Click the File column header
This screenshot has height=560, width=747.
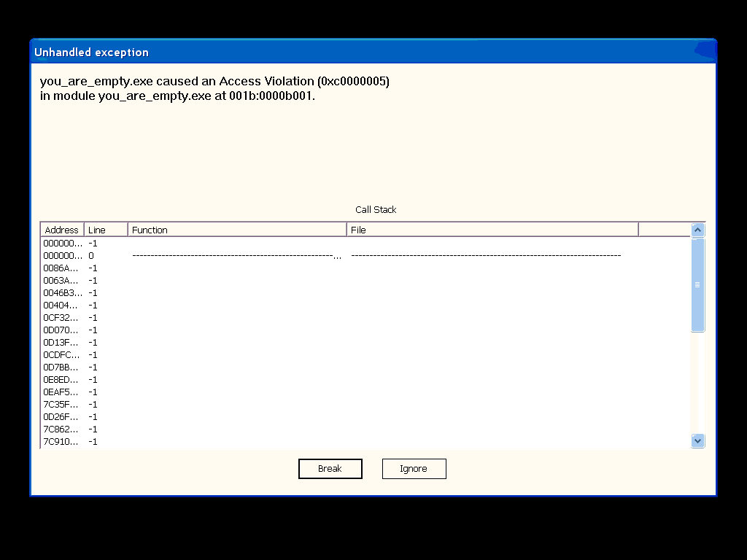click(x=492, y=230)
